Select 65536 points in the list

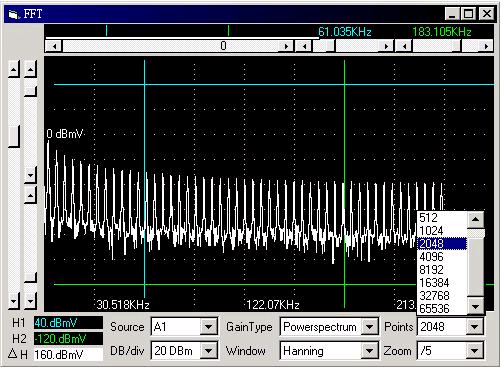442,309
